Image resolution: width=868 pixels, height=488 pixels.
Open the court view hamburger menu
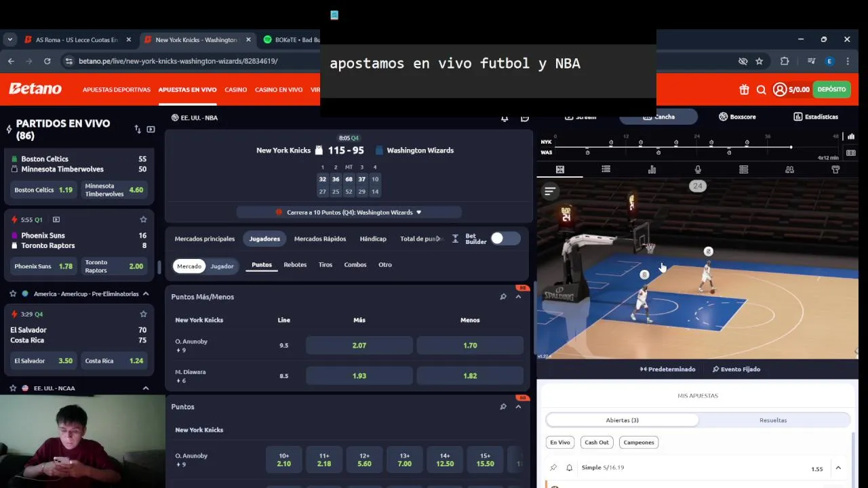pos(550,192)
